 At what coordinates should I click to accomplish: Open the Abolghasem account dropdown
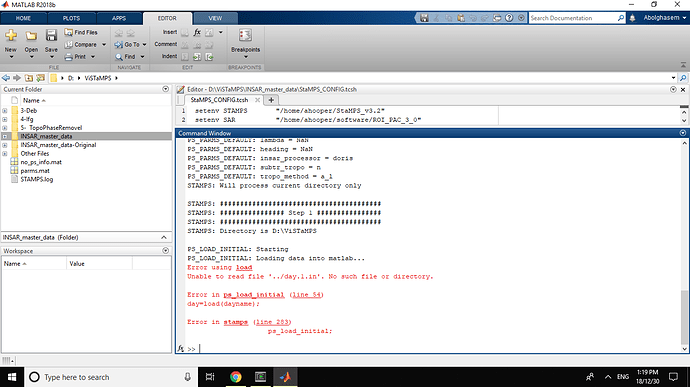[x=665, y=18]
